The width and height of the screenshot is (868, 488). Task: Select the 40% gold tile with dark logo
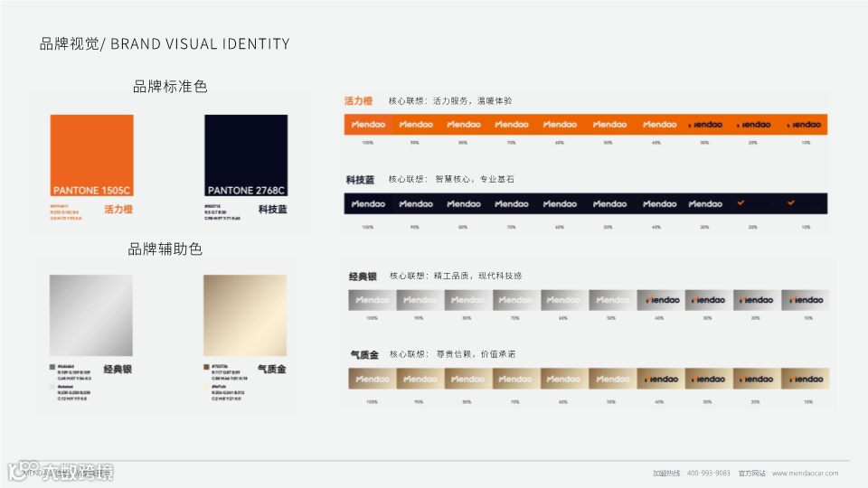(x=660, y=379)
